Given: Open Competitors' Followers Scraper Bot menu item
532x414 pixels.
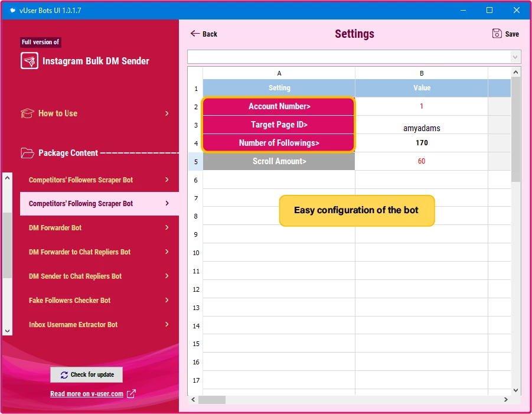Looking at the screenshot, I should [99, 180].
